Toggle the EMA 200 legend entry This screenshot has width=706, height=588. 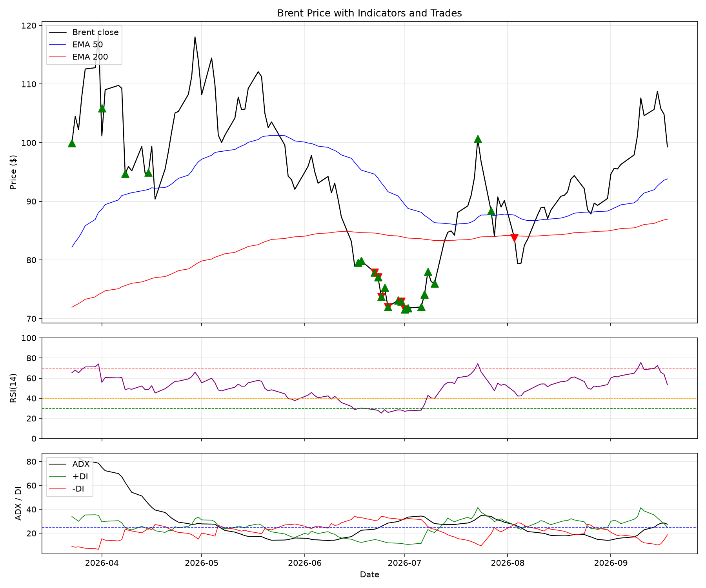click(78, 57)
